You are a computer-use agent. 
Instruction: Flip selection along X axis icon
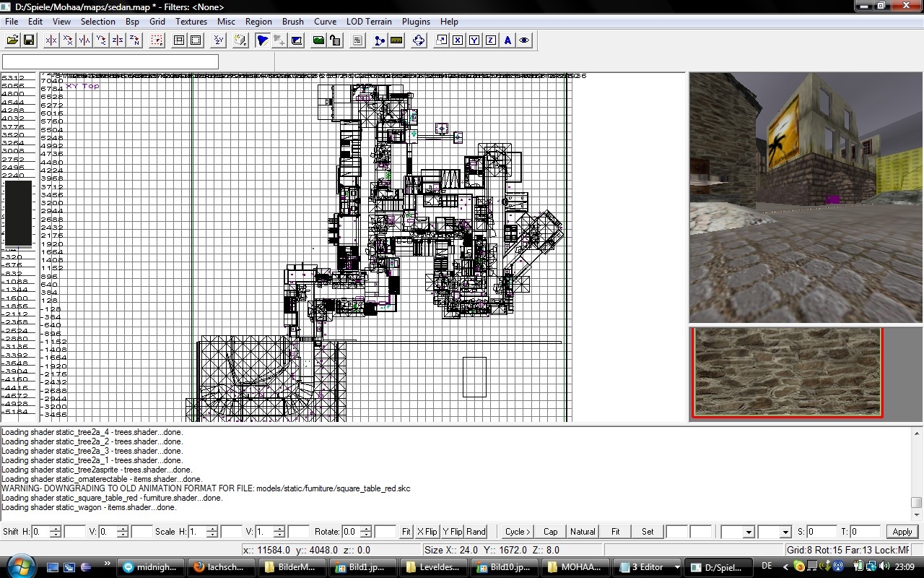click(51, 40)
